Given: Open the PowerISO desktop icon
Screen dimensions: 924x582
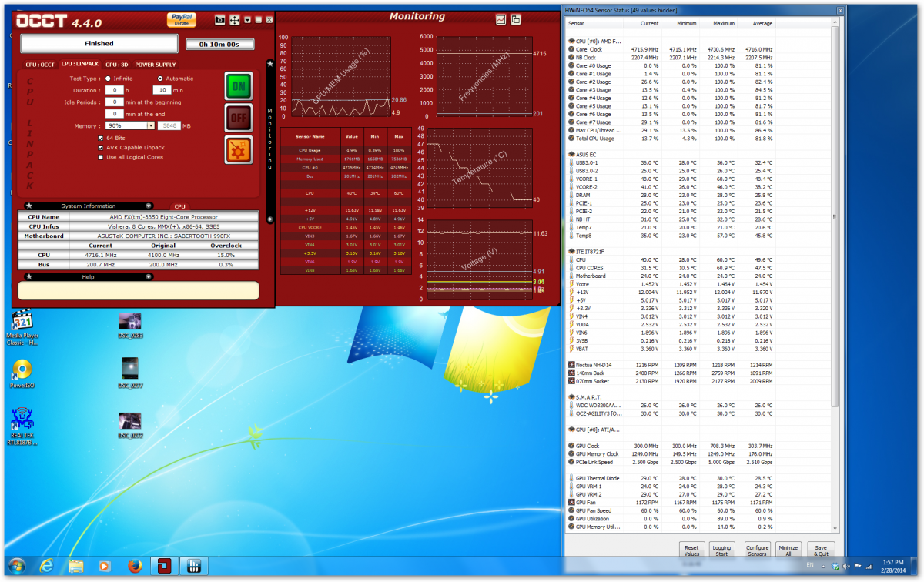Looking at the screenshot, I should (22, 373).
